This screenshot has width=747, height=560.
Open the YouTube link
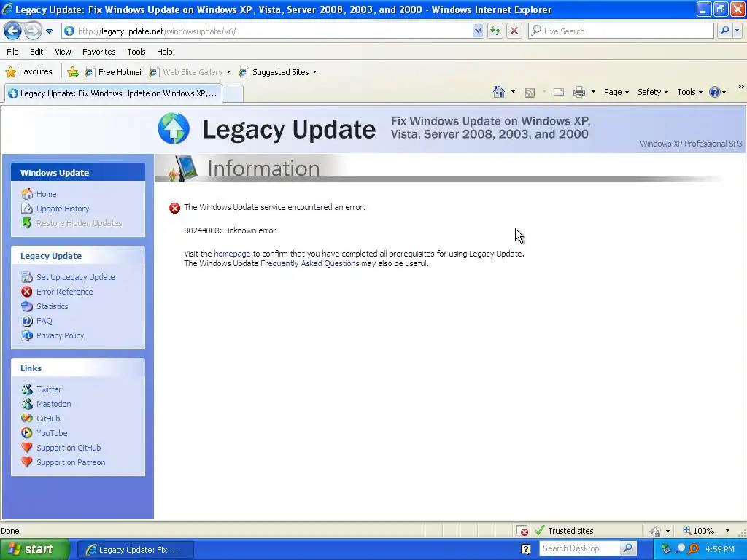point(52,433)
